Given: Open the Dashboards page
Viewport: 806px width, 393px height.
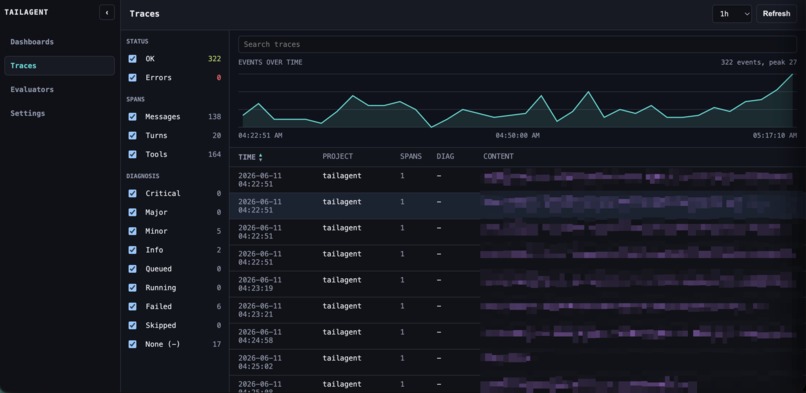Looking at the screenshot, I should click(32, 42).
